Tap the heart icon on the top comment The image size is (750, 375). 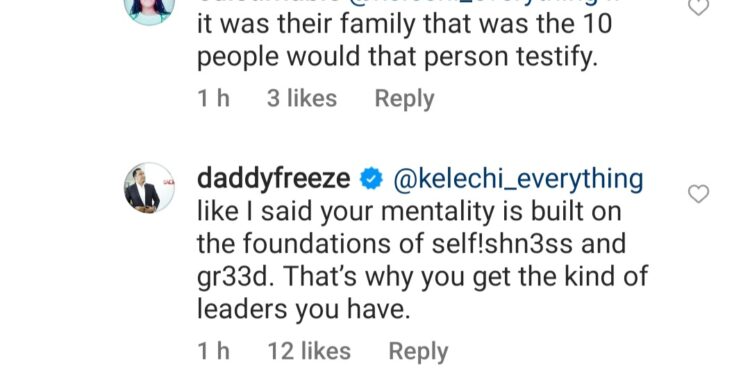tap(698, 6)
